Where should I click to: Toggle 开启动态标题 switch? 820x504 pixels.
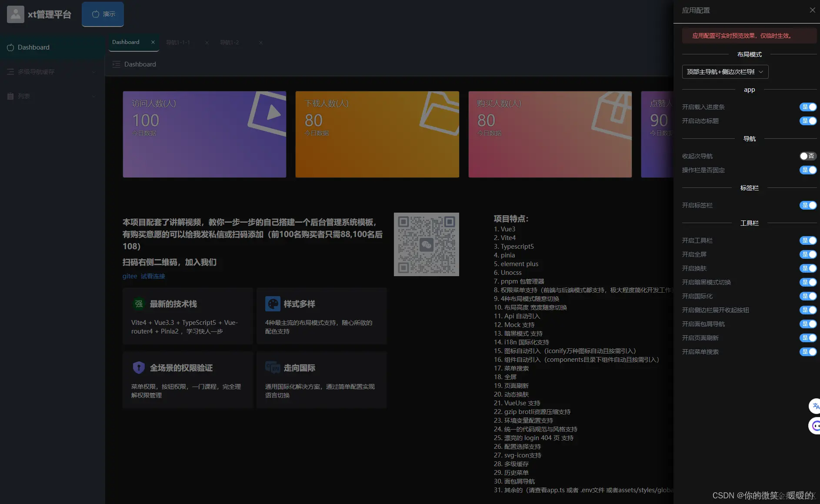[808, 121]
